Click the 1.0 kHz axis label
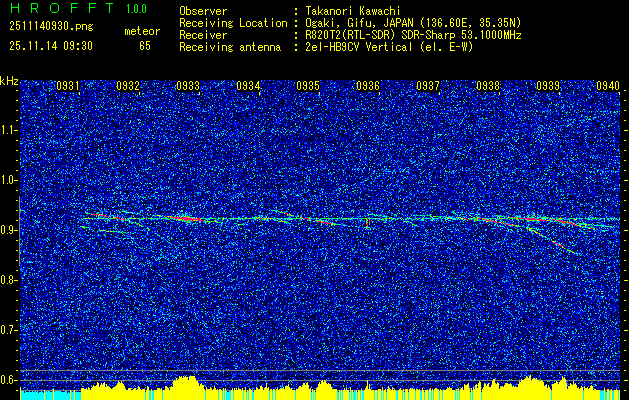The width and height of the screenshot is (629, 400). pyautogui.click(x=9, y=181)
